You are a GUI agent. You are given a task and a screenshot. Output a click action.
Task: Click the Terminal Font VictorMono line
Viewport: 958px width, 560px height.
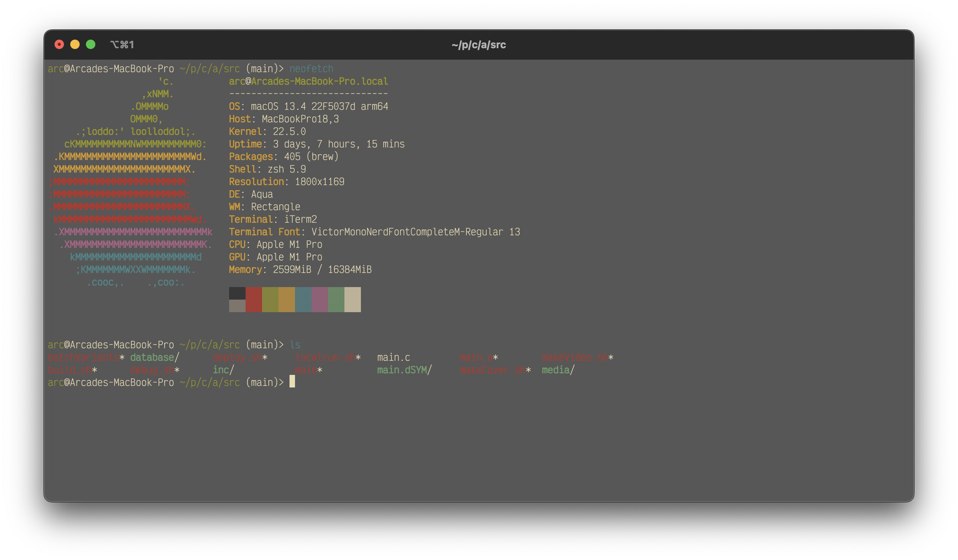[374, 232]
